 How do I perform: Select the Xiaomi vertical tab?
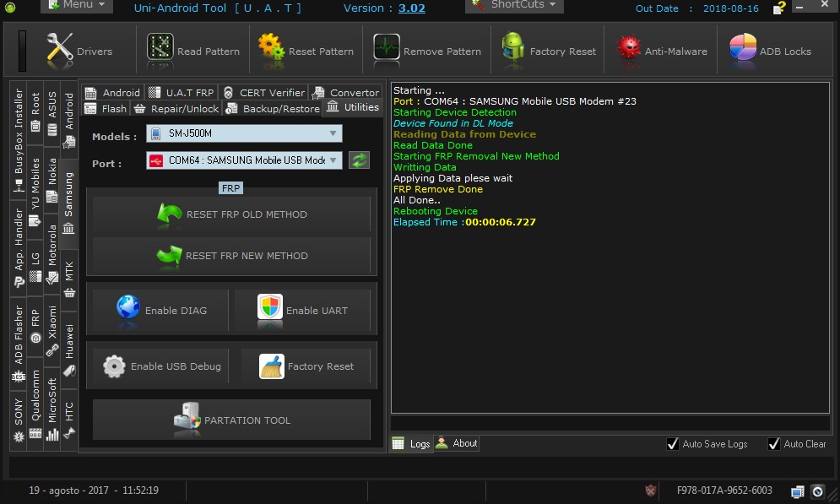pyautogui.click(x=52, y=331)
